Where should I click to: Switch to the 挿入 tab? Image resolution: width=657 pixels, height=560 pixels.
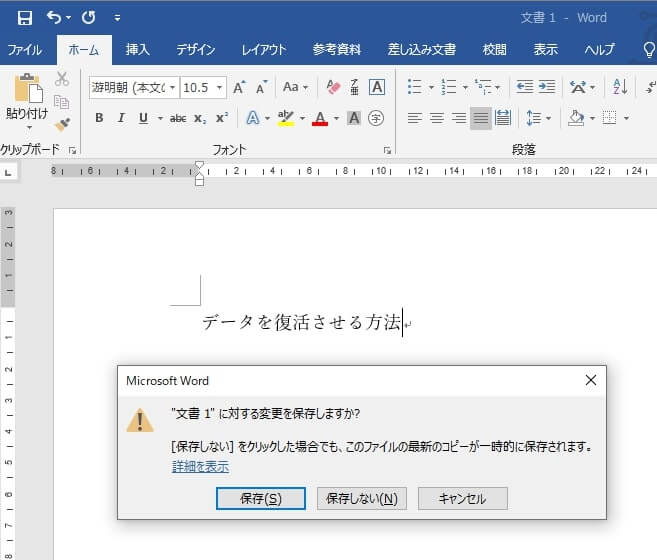click(x=137, y=50)
